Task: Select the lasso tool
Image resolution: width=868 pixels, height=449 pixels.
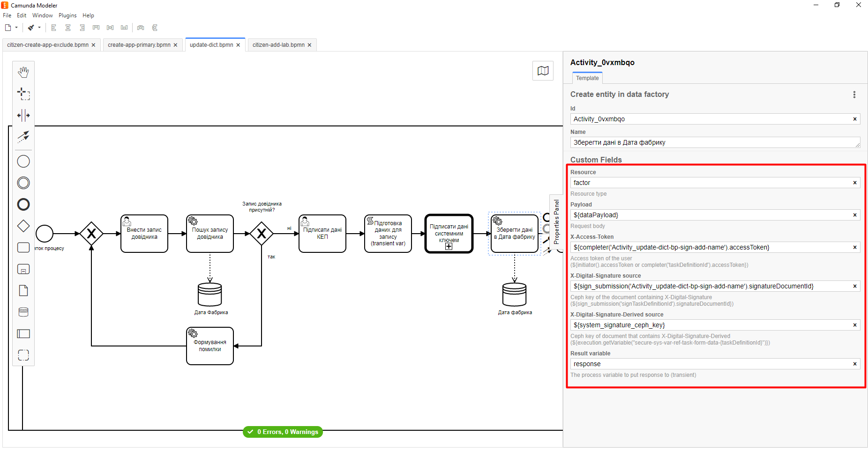Action: click(23, 94)
